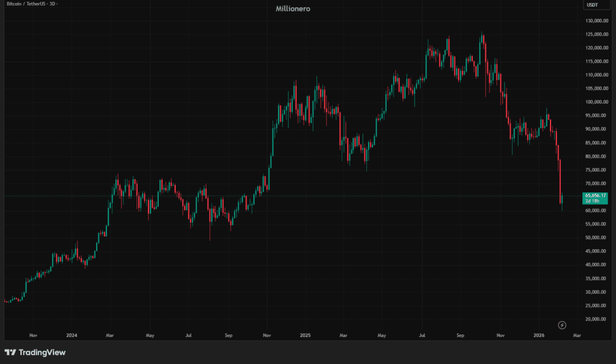Image resolution: width=616 pixels, height=364 pixels.
Task: Click the 115,000.00 price scale label
Action: point(596,61)
